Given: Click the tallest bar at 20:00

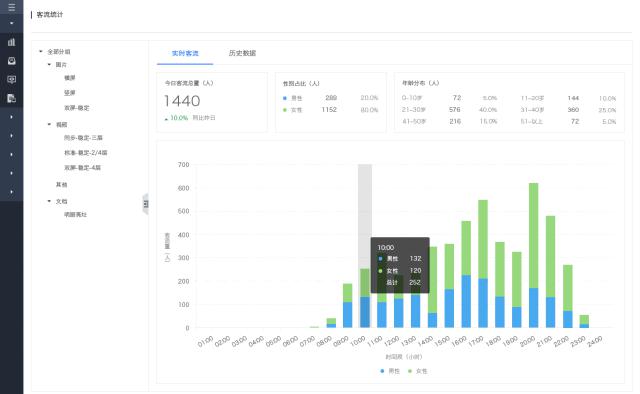Looking at the screenshot, I should tap(533, 255).
